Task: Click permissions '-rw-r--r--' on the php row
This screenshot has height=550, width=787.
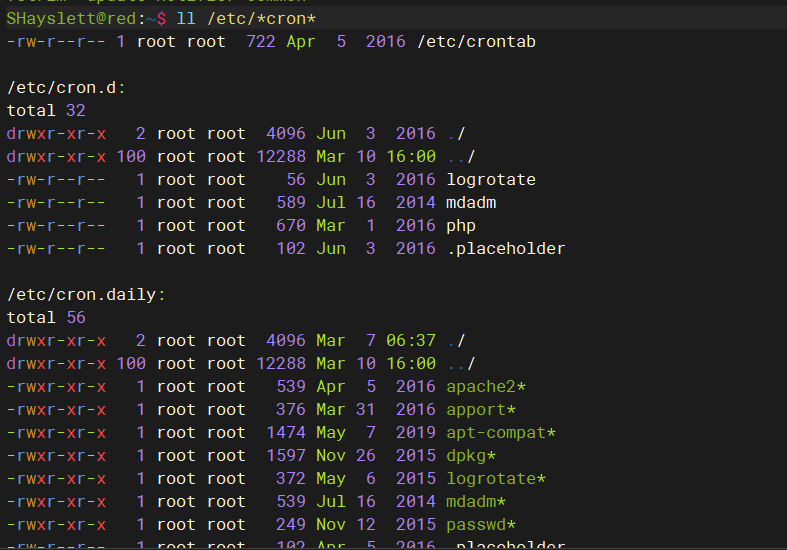Action: [56, 226]
